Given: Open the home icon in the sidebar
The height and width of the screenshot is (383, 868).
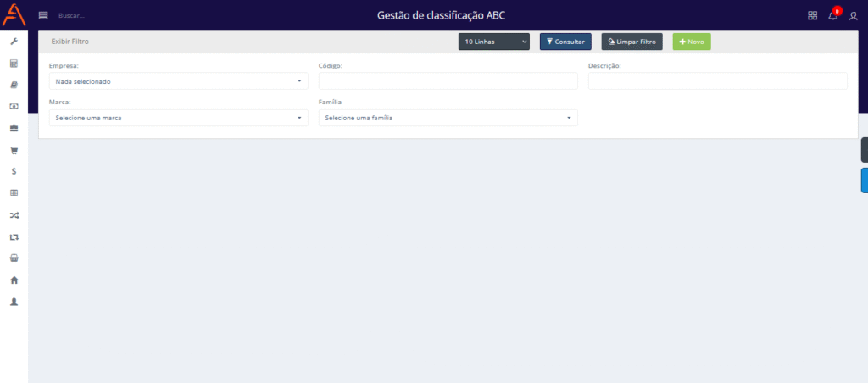Looking at the screenshot, I should point(14,280).
